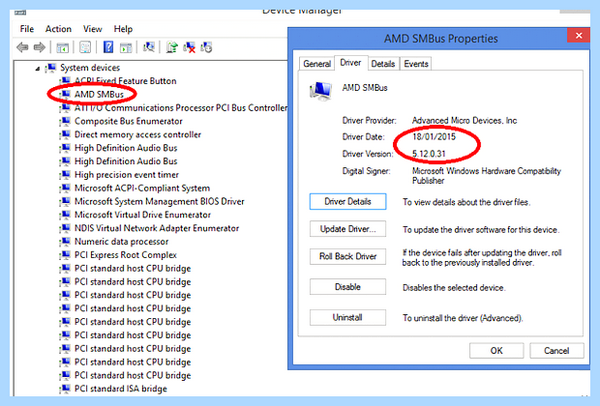Click the Advanced Micro Devices, Inc provider text
The height and width of the screenshot is (406, 600).
(x=465, y=121)
